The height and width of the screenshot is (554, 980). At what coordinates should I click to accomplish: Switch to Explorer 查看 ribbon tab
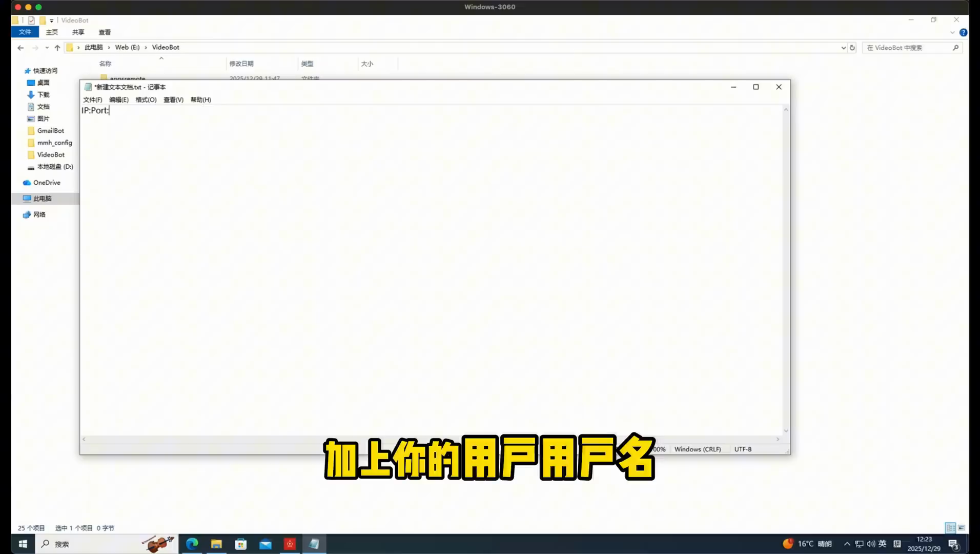click(105, 32)
